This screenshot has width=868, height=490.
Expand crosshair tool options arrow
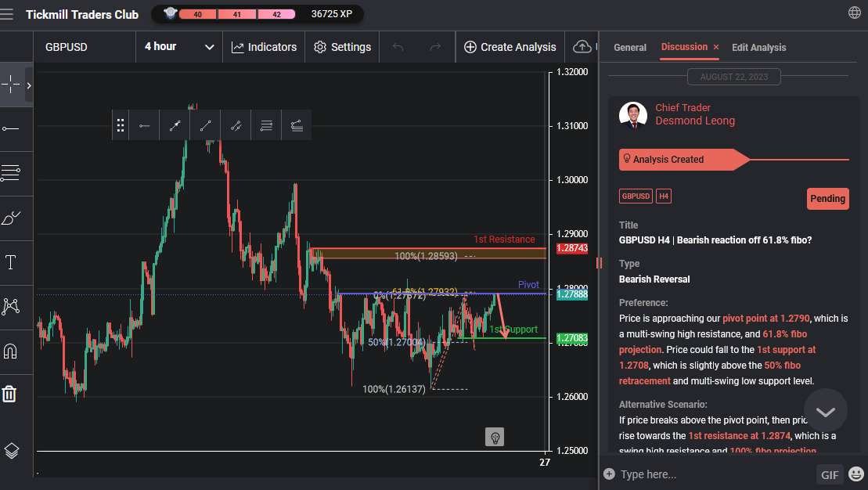tap(29, 85)
